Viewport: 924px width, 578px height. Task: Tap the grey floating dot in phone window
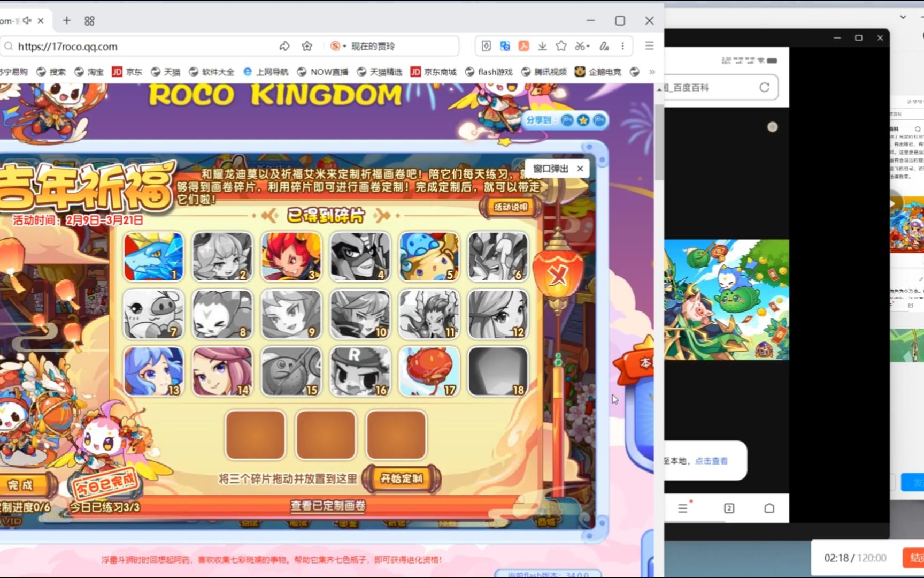point(772,127)
